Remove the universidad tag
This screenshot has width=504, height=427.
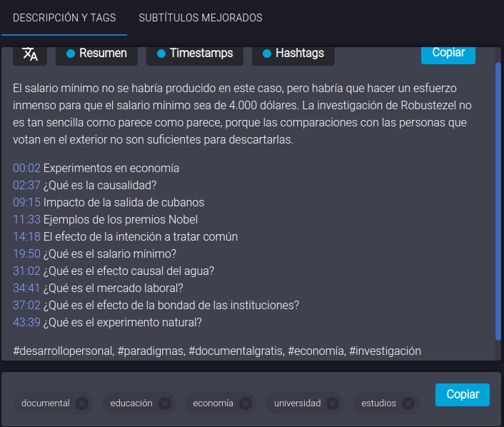click(x=333, y=403)
